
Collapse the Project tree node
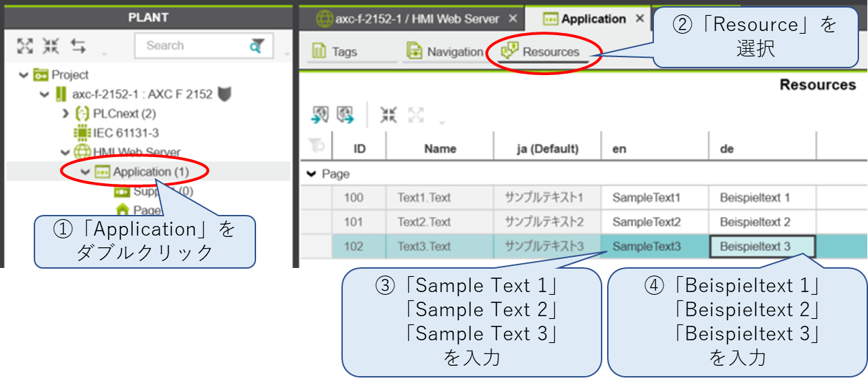(24, 75)
